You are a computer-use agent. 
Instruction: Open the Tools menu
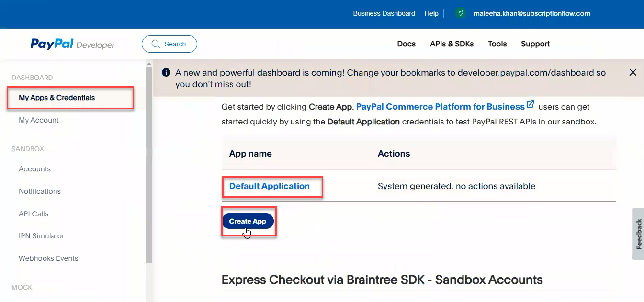click(x=497, y=44)
